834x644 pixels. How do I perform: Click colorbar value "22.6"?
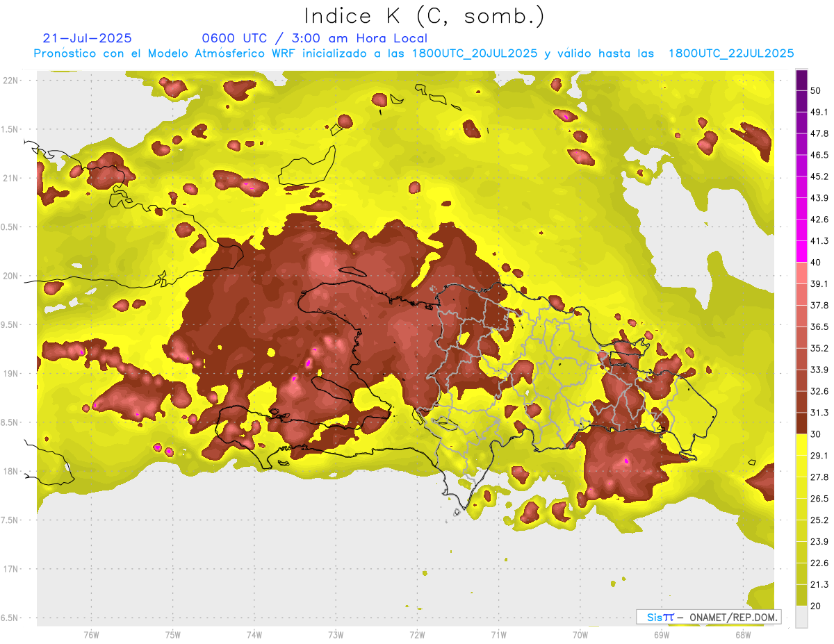point(819,563)
